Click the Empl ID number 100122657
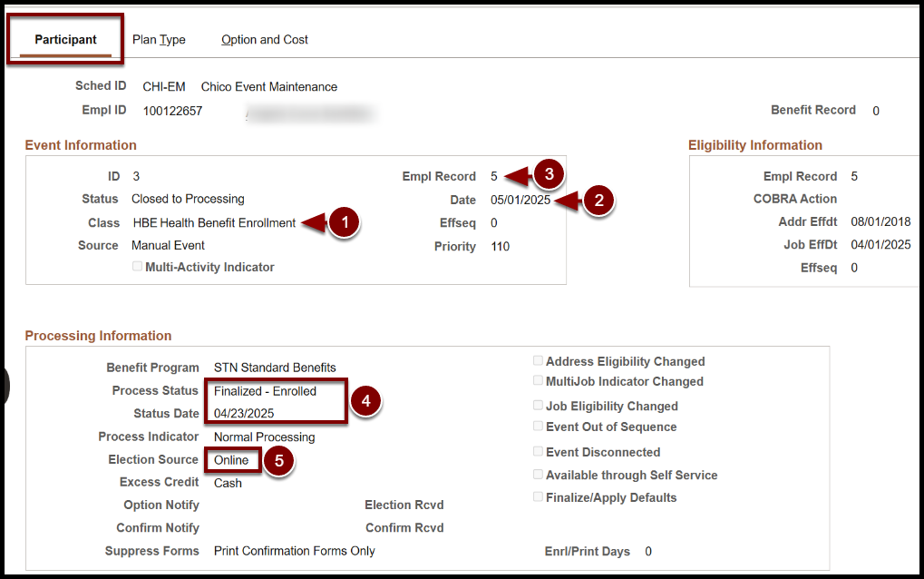 coord(172,111)
